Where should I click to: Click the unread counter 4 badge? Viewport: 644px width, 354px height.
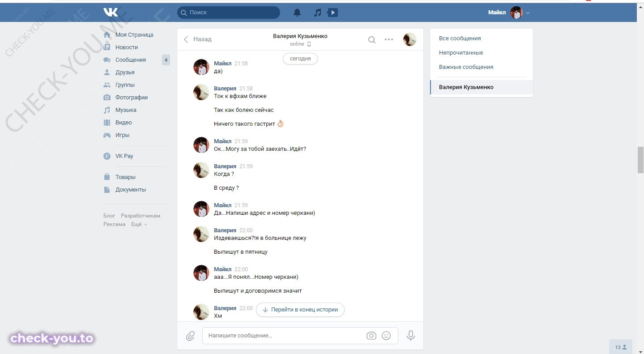166,60
